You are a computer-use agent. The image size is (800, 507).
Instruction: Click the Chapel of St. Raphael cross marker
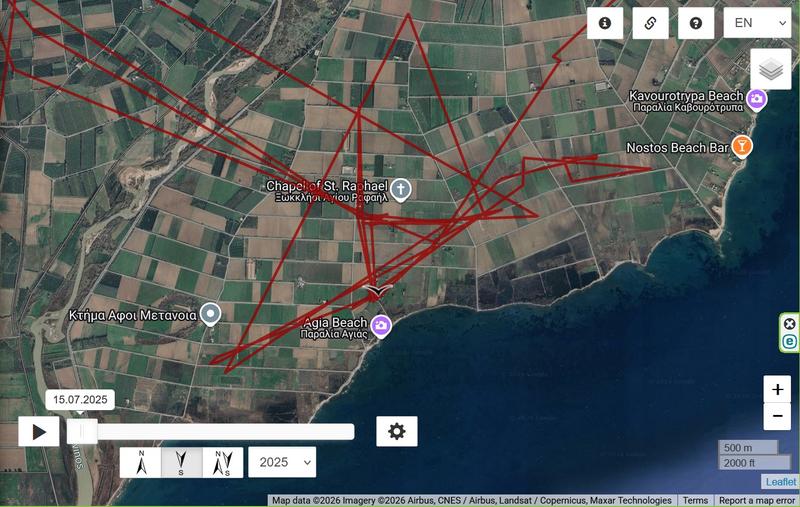click(401, 190)
